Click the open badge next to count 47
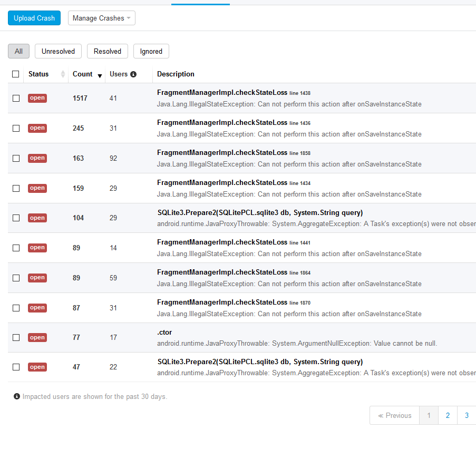This screenshot has height=449, width=476. tap(37, 367)
